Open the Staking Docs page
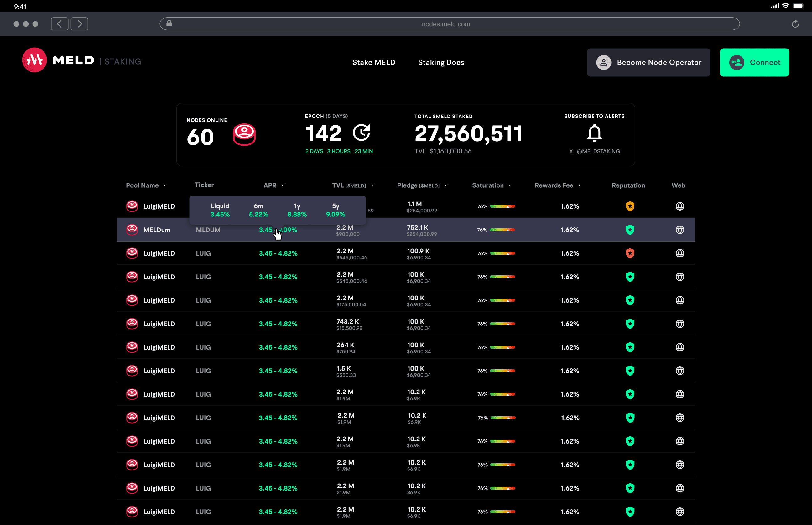Viewport: 812px width, 525px height. 441,62
